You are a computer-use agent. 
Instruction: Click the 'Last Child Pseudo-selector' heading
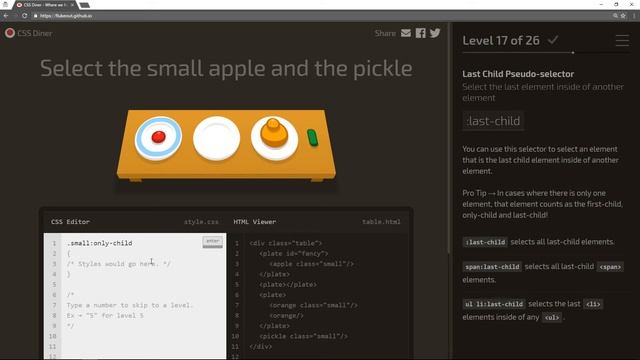click(518, 74)
